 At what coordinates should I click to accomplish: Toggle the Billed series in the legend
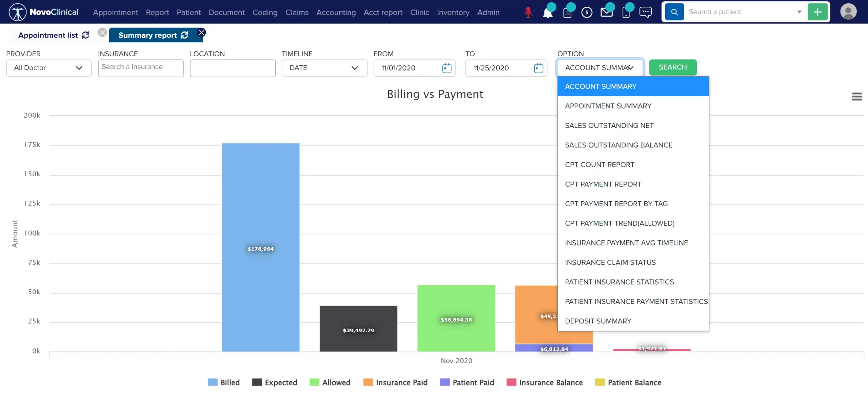point(230,382)
